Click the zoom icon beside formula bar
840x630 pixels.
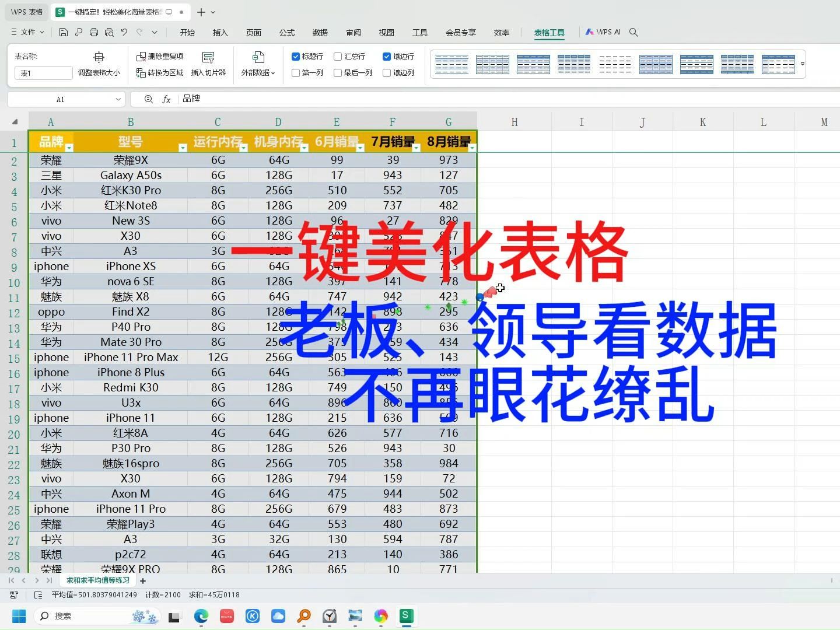148,99
